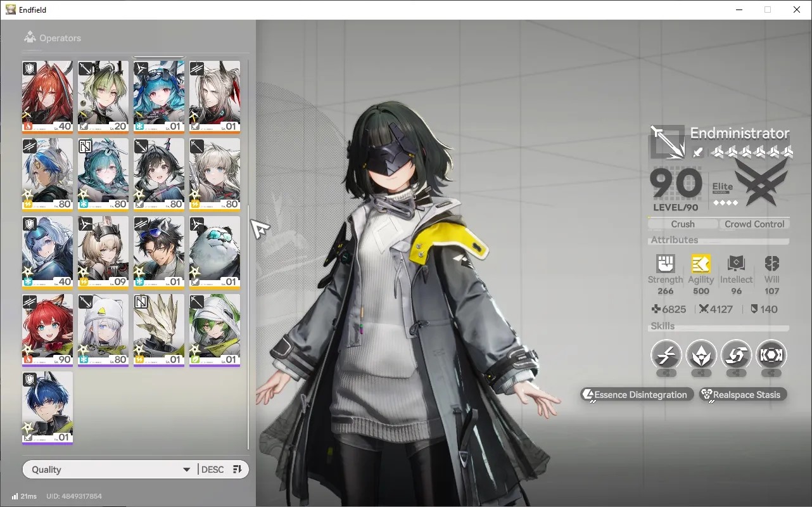812x507 pixels.
Task: Click the Endfield app icon in title bar
Action: pyautogui.click(x=11, y=10)
